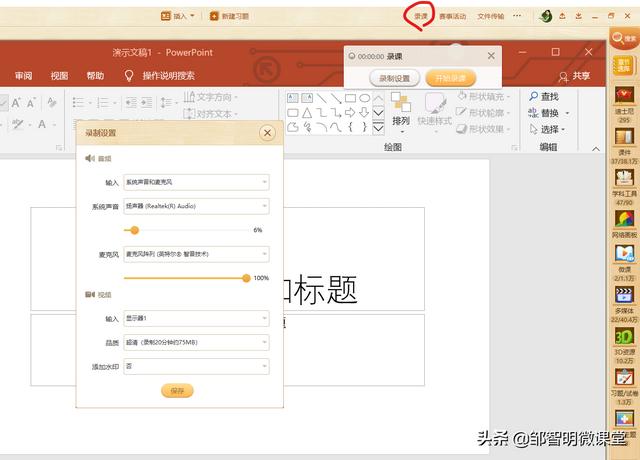Viewport: 640px width, 460px height.
Task: Click the orange 开始录课 start recording button
Action: [451, 78]
